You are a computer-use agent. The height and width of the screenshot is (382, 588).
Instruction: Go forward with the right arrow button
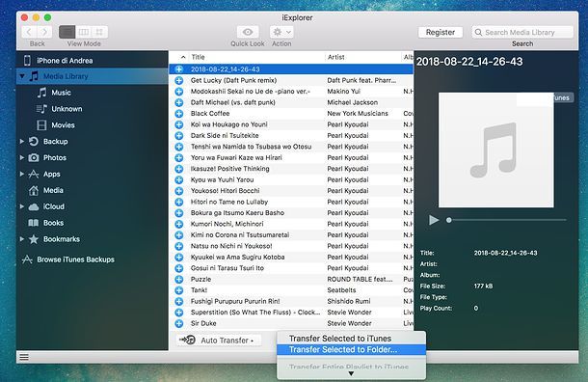click(x=44, y=32)
